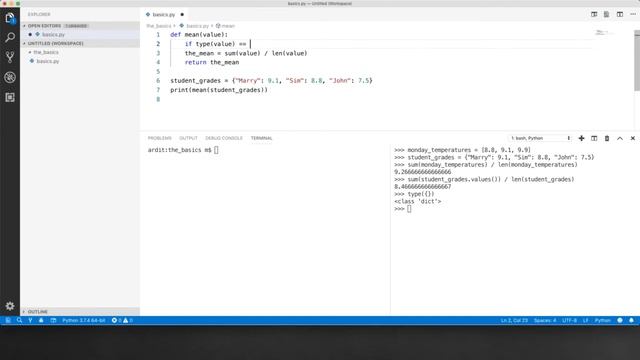
Task: Change indentation via Spaces: 4
Action: (545, 320)
